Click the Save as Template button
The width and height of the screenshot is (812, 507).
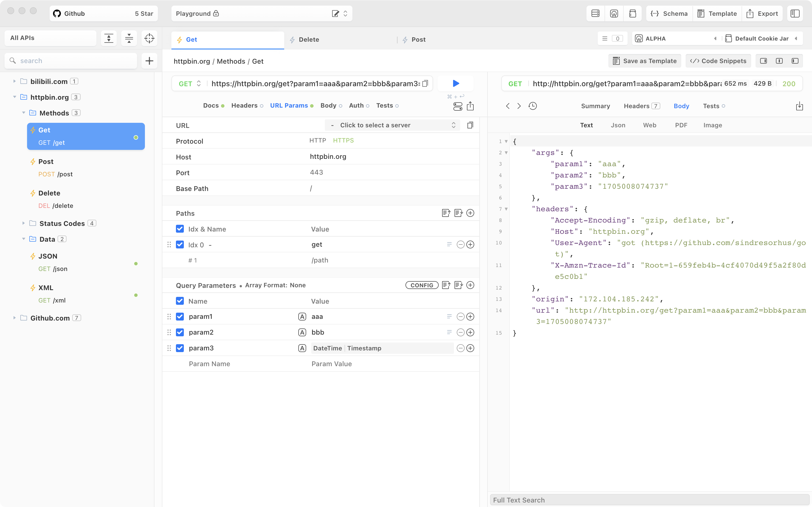[x=644, y=61]
